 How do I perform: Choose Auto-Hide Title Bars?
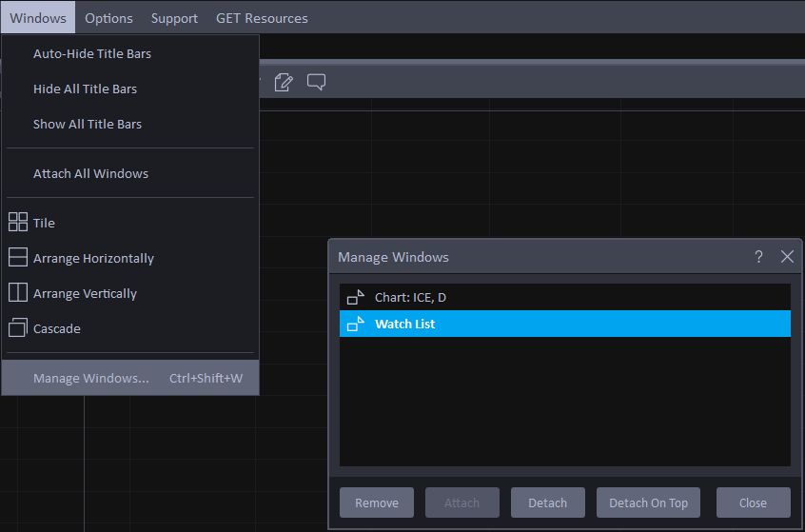tap(92, 54)
